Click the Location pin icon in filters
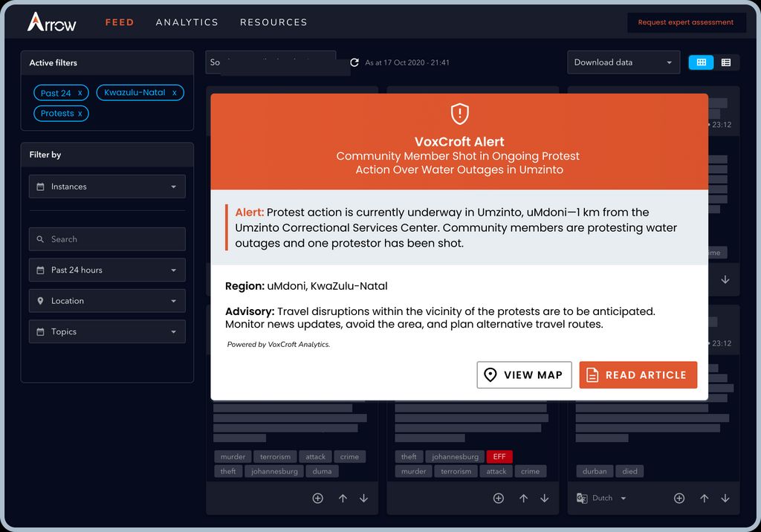The height and width of the screenshot is (532, 761). (x=40, y=301)
